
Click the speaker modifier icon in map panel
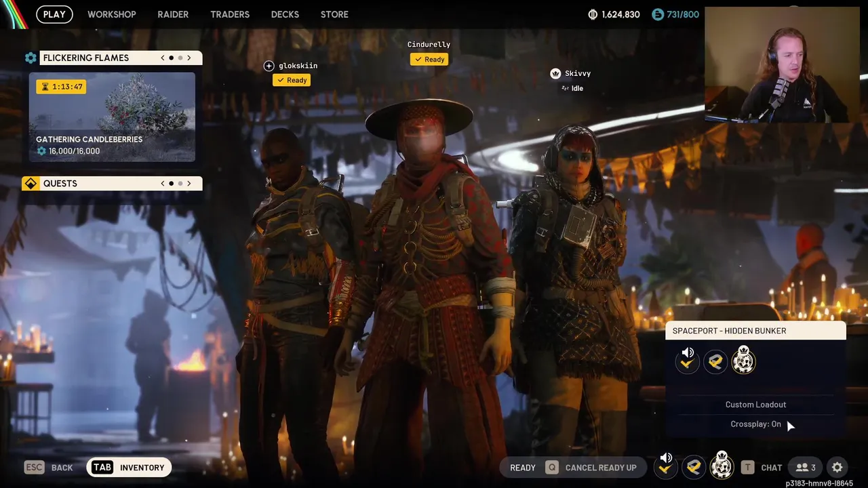(x=688, y=360)
